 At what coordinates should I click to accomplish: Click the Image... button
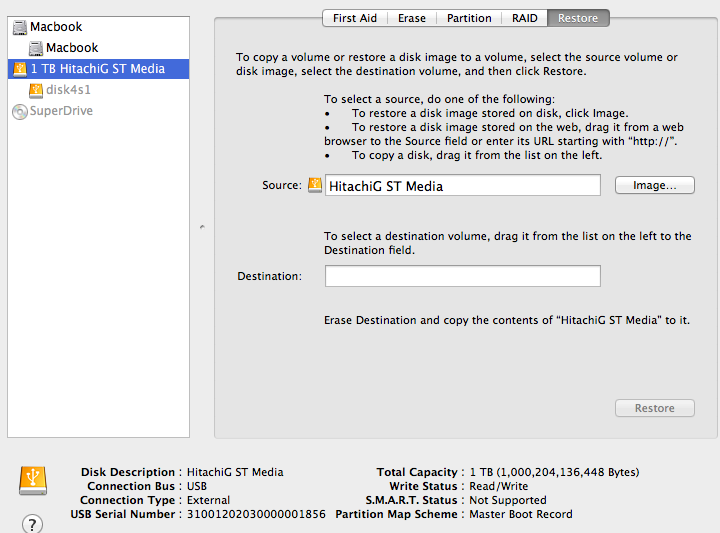655,185
